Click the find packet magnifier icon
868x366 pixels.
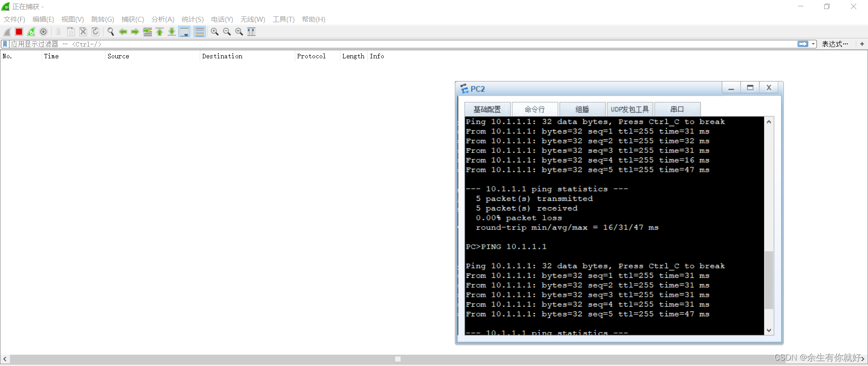[111, 32]
